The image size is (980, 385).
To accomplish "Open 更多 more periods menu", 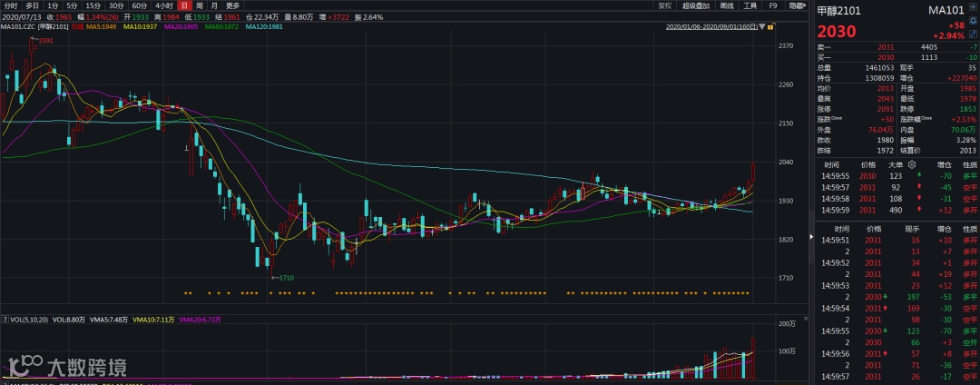I will pos(233,5).
